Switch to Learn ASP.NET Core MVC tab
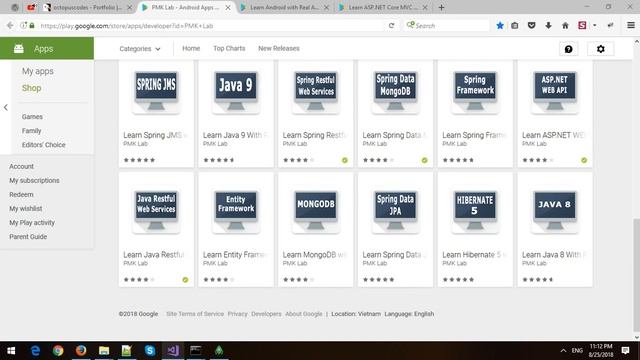 click(x=383, y=7)
